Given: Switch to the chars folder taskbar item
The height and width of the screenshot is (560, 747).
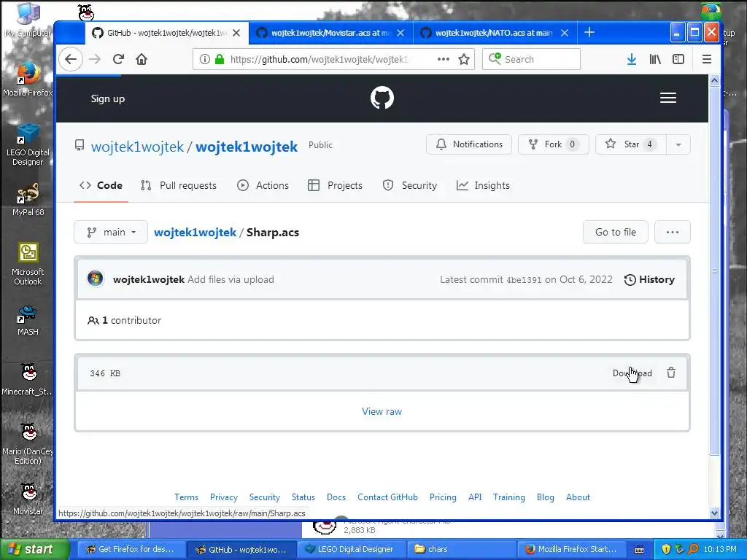Looking at the screenshot, I should point(462,549).
